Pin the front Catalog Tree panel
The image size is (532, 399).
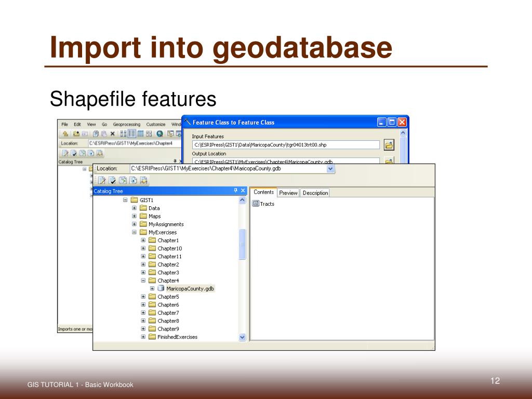pos(235,191)
